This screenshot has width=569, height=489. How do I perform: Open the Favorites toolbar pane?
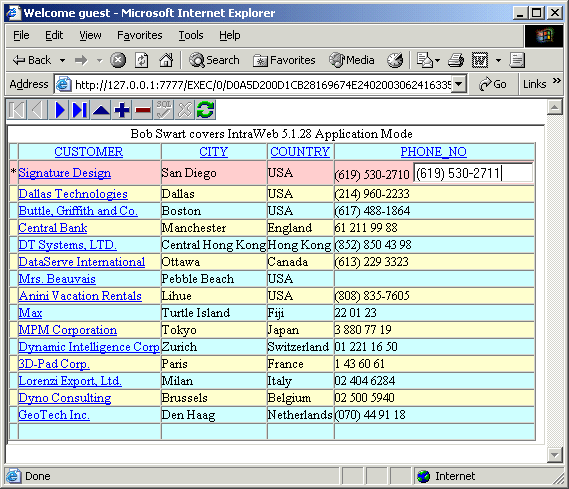point(284,60)
